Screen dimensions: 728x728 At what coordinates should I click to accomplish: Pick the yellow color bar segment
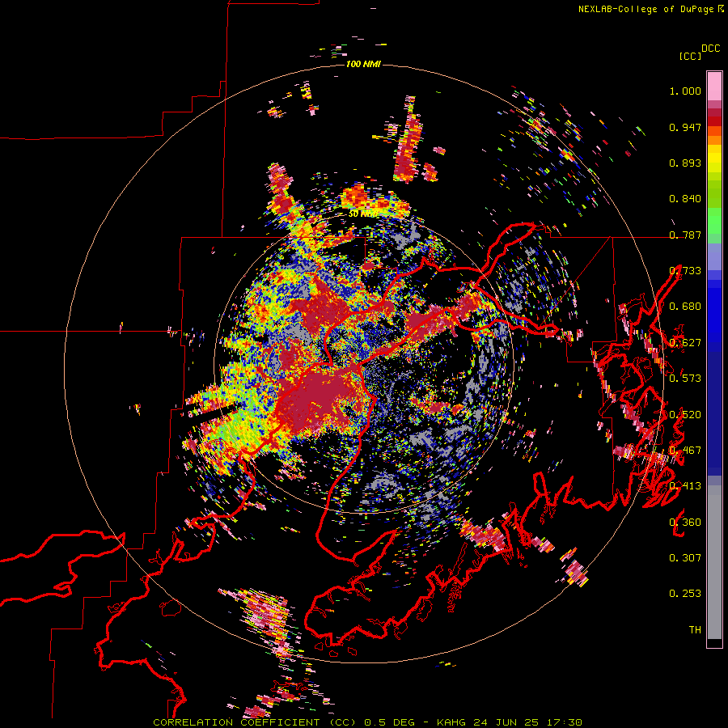point(714,159)
